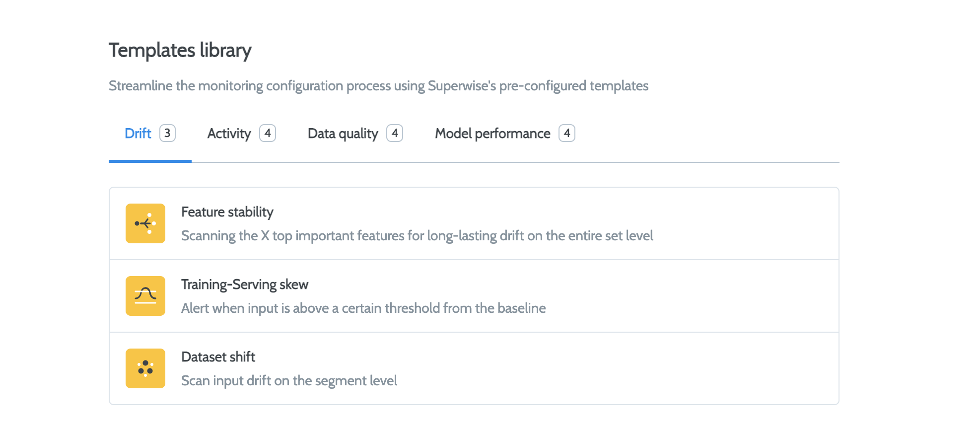Click the 'Alert when input is above' description
980x427 pixels.
click(x=363, y=308)
